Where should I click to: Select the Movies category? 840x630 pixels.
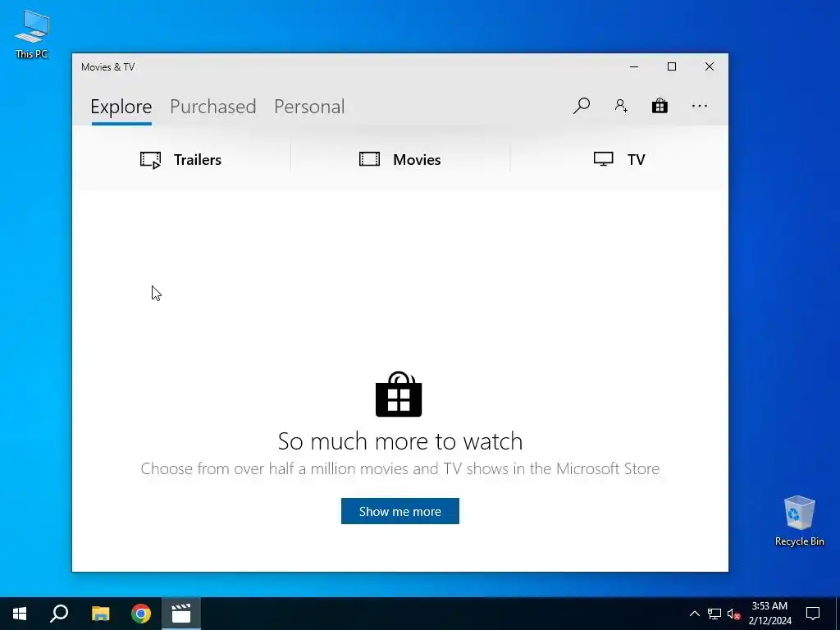(x=399, y=160)
